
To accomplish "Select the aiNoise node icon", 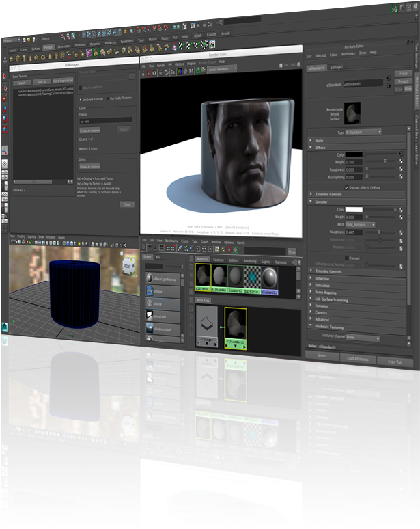I will 150,303.
